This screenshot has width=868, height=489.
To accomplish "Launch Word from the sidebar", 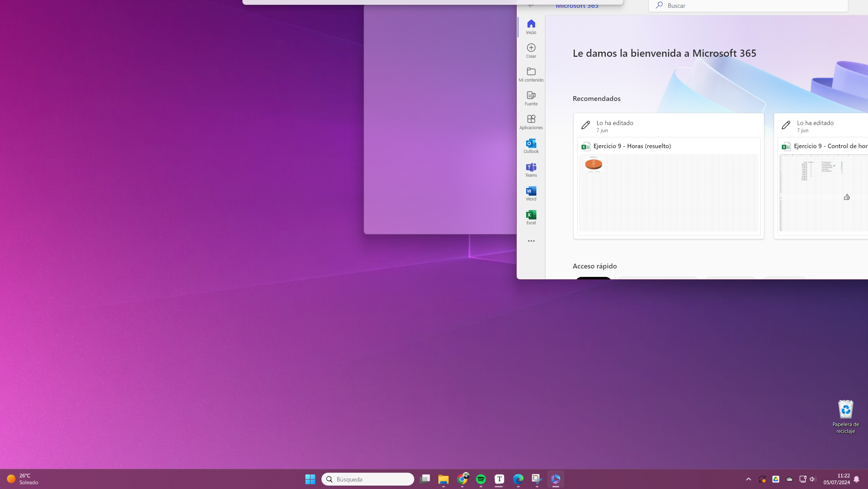I will [531, 193].
